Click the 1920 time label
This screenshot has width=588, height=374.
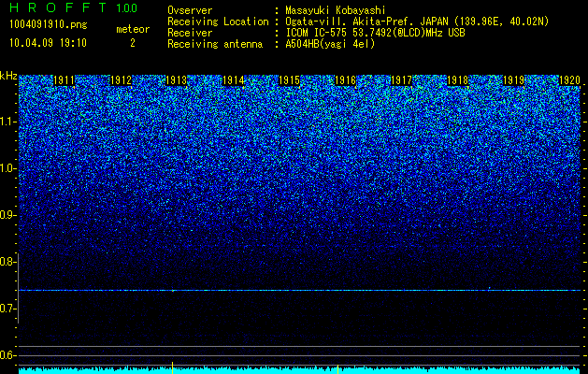pos(569,80)
